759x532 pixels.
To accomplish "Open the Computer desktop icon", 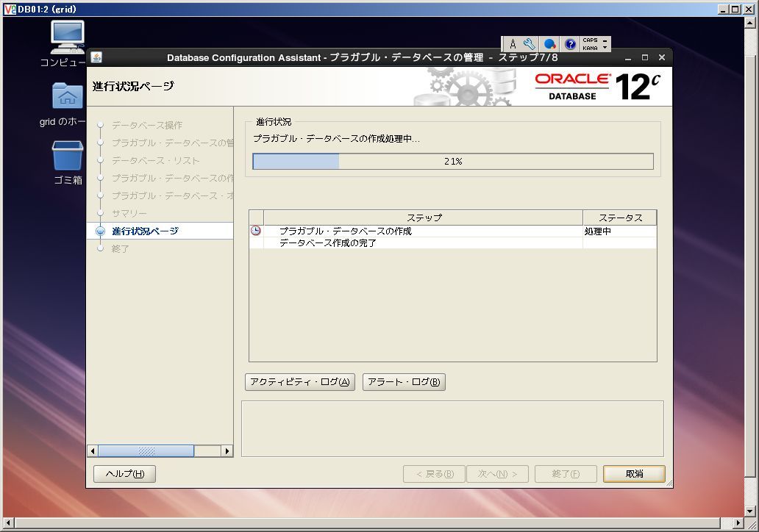I will point(67,37).
